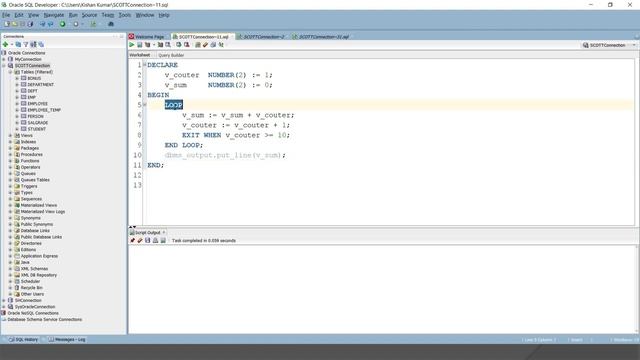Open the Source menu

coord(89,15)
